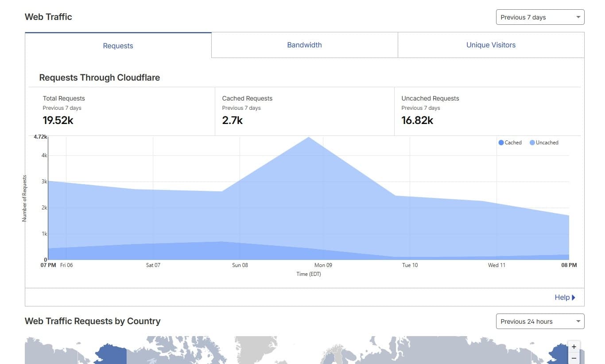Viewport: 605px width, 364px height.
Task: Click the Sat 07 axis label
Action: point(153,265)
